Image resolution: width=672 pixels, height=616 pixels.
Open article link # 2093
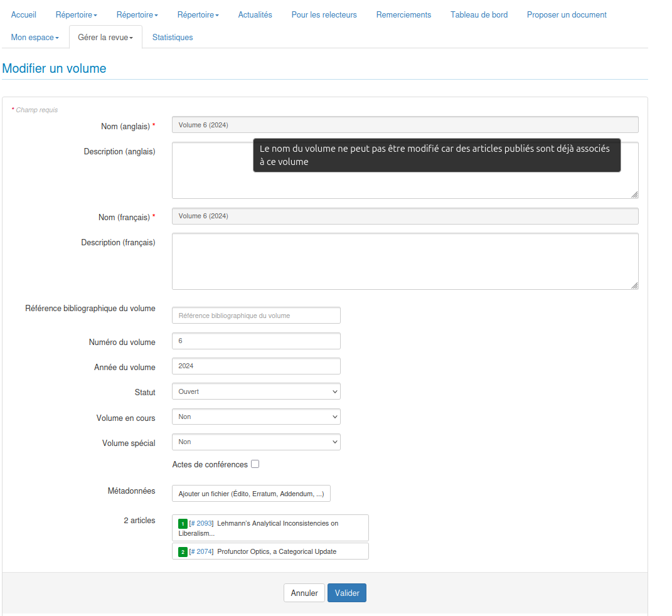201,523
